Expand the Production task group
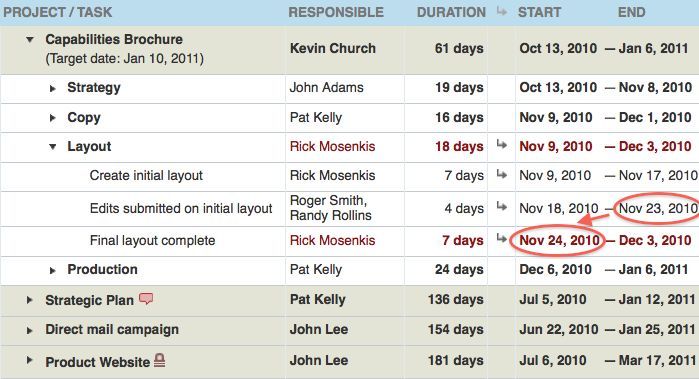699x379 pixels. click(53, 270)
